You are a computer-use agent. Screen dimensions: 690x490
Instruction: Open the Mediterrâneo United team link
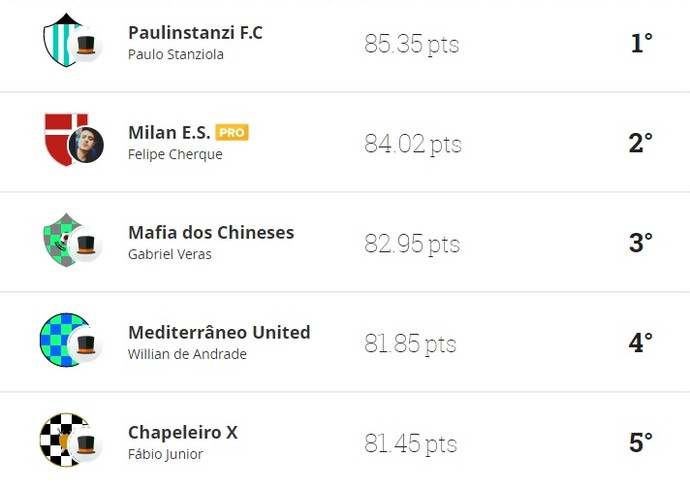click(219, 332)
